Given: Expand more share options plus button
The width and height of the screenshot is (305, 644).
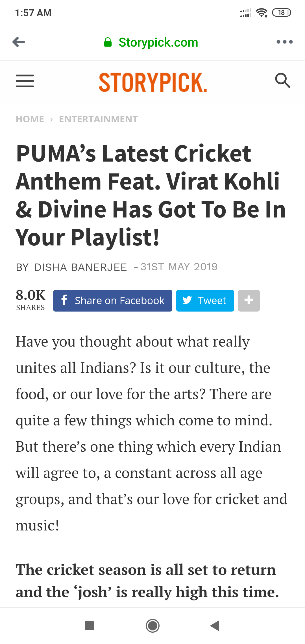Looking at the screenshot, I should click(249, 301).
